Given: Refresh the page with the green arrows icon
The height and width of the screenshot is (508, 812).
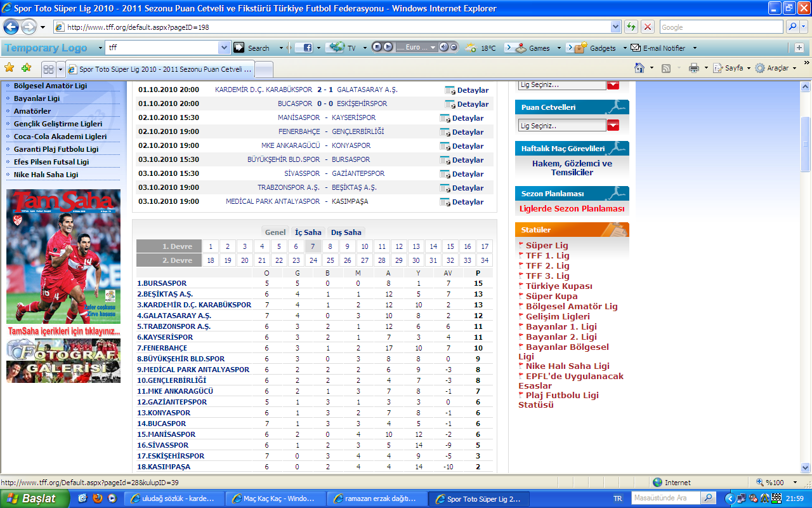Looking at the screenshot, I should [x=631, y=27].
